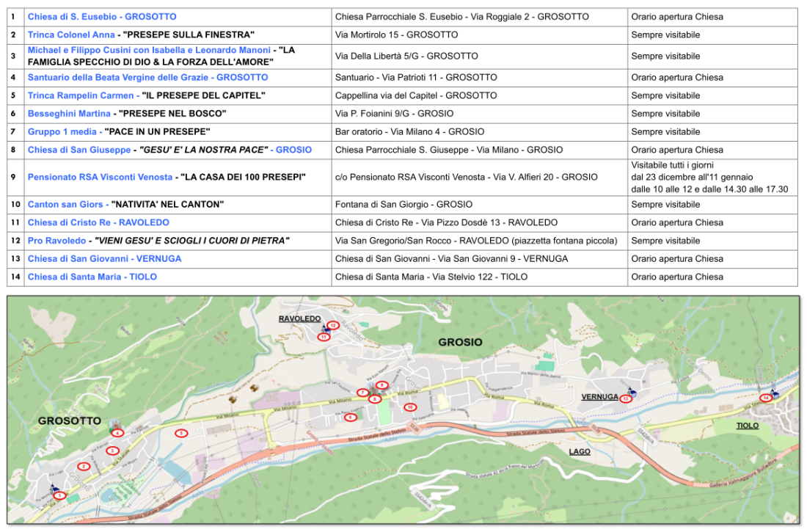This screenshot has height=532, width=807.
Task: Click the Besseghini Martina link
Action: coord(69,114)
